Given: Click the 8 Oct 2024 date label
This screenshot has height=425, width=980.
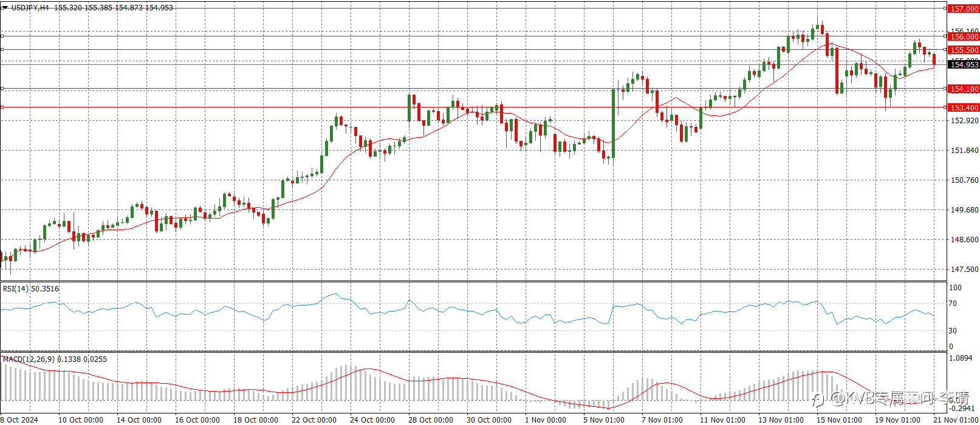Looking at the screenshot, I should [x=19, y=420].
